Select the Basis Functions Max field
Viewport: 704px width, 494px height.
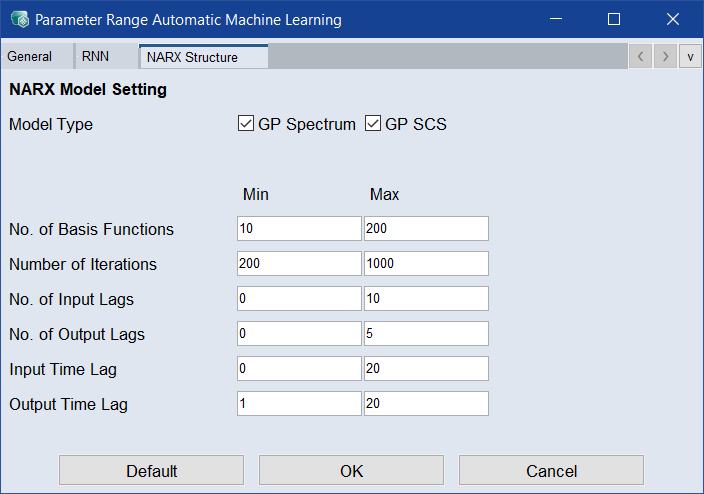[426, 228]
